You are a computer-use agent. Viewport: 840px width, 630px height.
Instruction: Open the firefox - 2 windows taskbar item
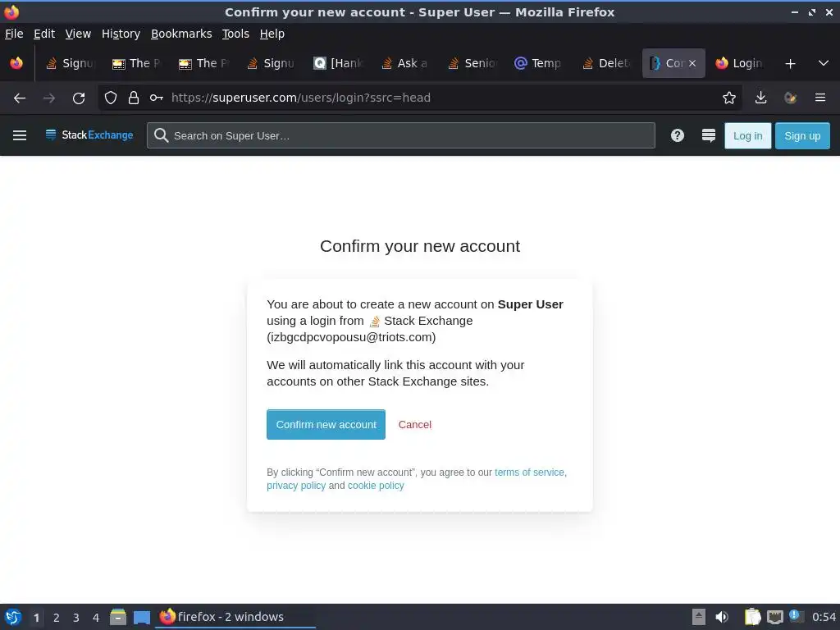click(235, 617)
